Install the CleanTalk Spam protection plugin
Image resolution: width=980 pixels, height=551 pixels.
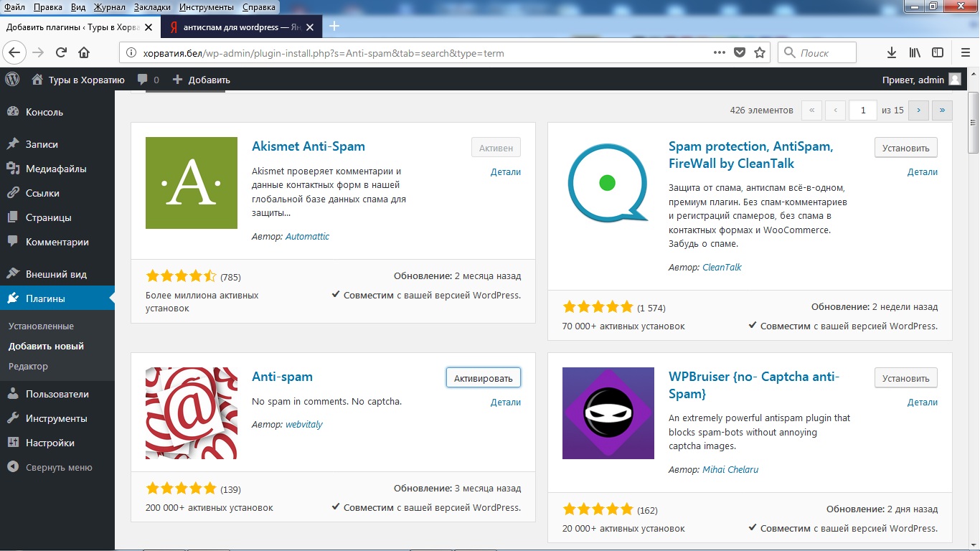point(905,148)
